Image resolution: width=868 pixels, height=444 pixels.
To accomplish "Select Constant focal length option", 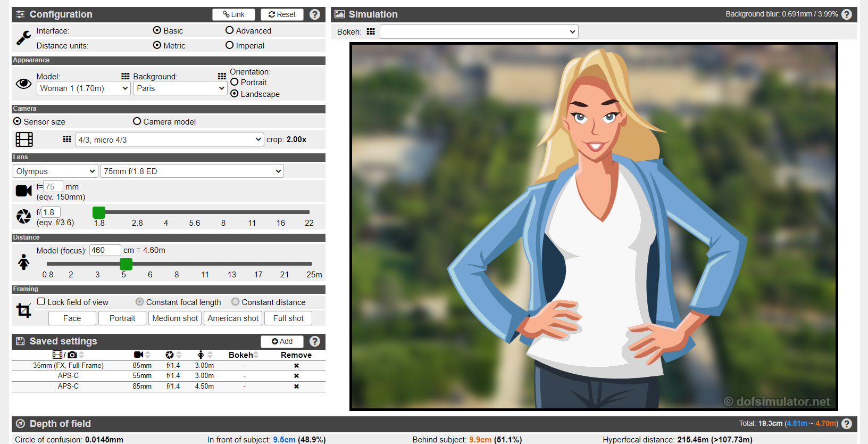I will coord(139,302).
